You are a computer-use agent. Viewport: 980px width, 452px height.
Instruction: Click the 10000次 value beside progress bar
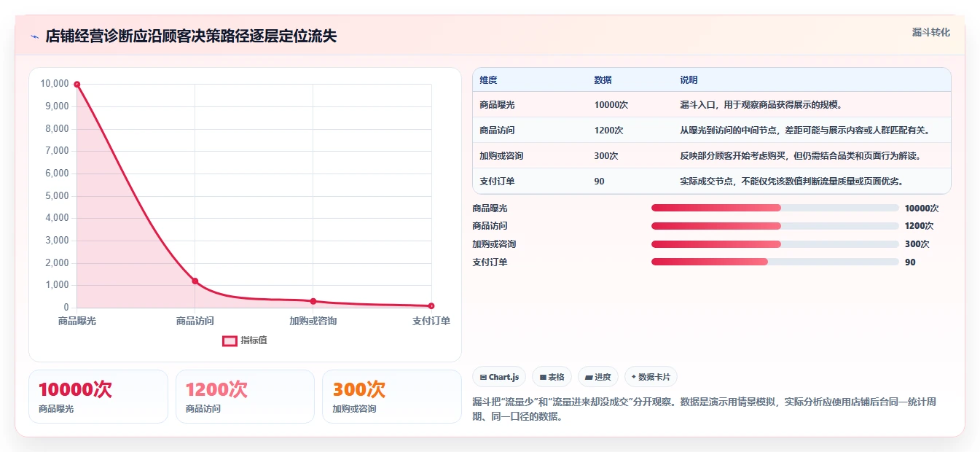922,209
